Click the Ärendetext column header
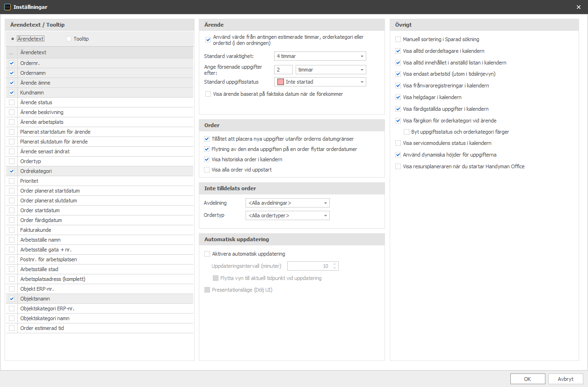This screenshot has width=588, height=387. pyautogui.click(x=105, y=52)
